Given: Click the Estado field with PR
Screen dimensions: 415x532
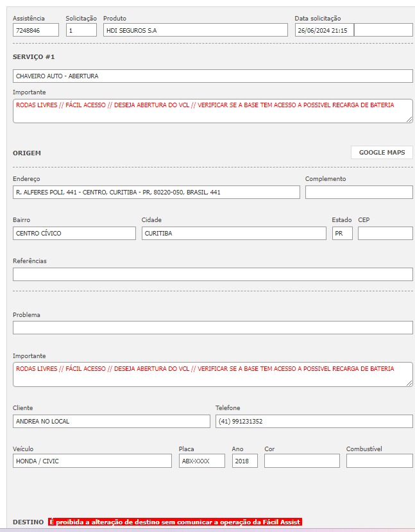Looking at the screenshot, I should tap(342, 233).
